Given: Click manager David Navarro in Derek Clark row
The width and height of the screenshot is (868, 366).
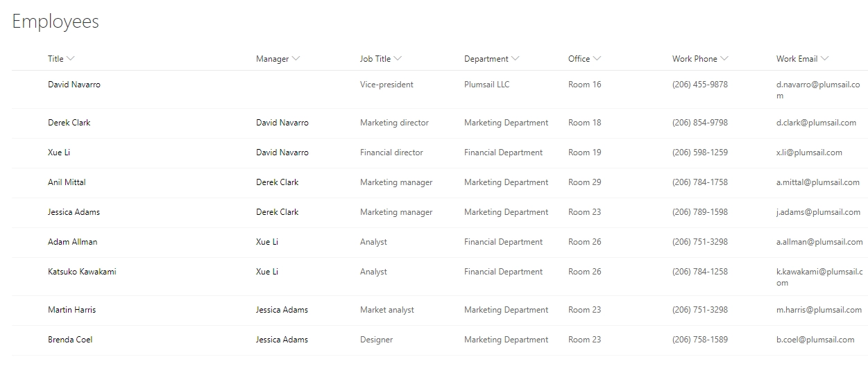Looking at the screenshot, I should tap(282, 123).
